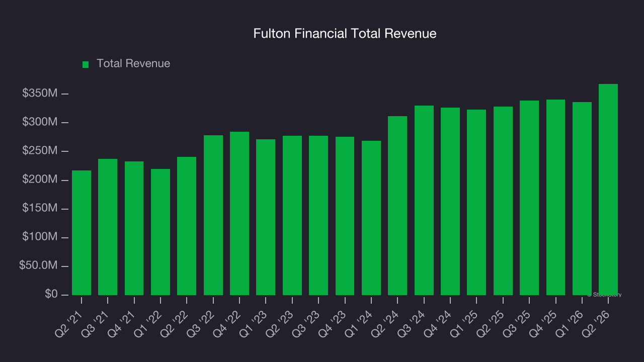Click the $100M y-axis label
The image size is (644, 362).
[40, 237]
